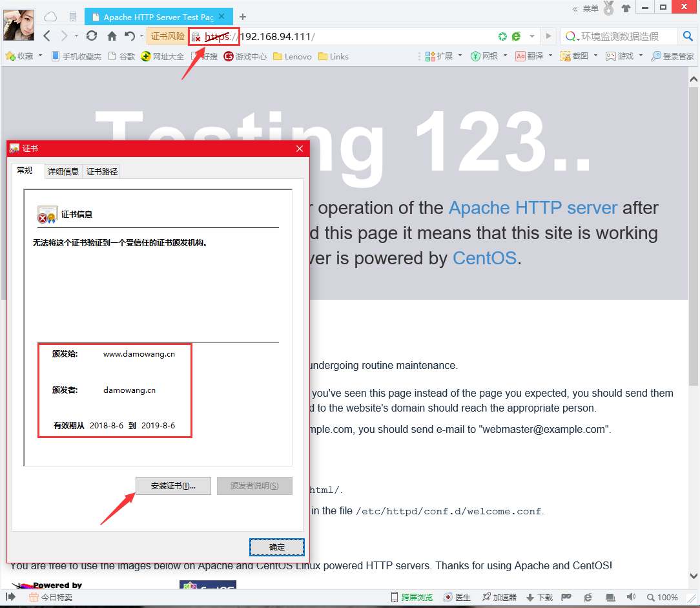Click the green IE engine switch icon
This screenshot has height=608, width=700.
coord(517,37)
